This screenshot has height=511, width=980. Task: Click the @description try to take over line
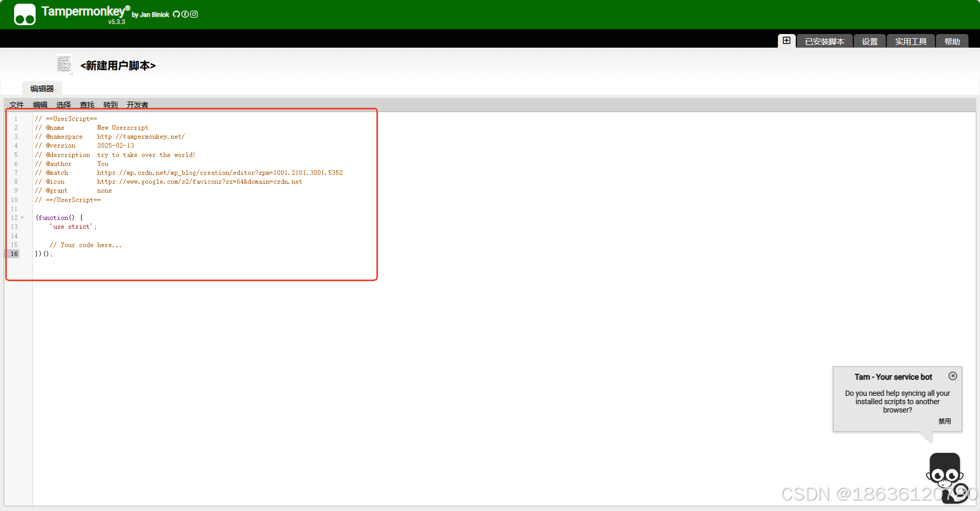tap(115, 155)
